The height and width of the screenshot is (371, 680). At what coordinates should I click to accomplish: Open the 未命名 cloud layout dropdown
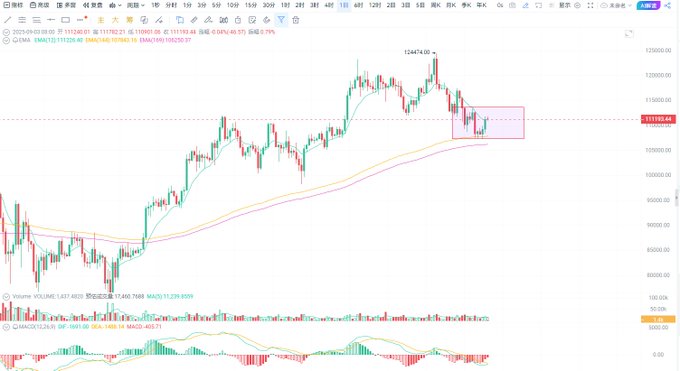(x=616, y=5)
